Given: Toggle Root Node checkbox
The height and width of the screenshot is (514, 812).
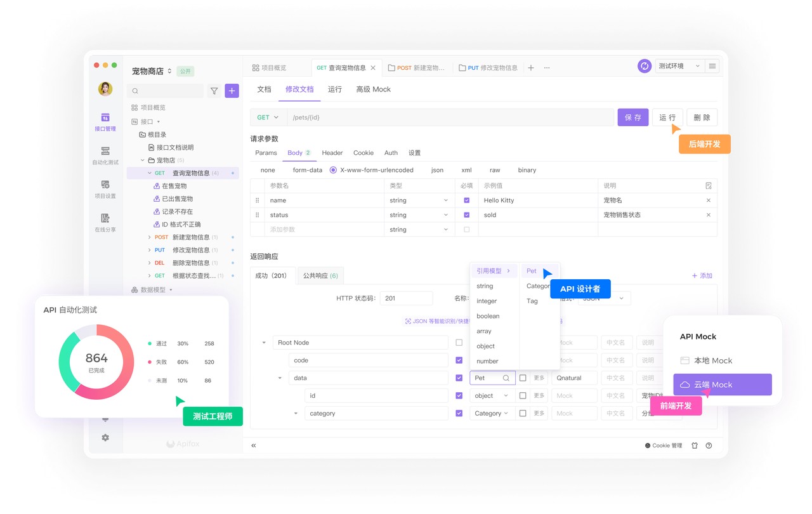Looking at the screenshot, I should click(x=459, y=343).
